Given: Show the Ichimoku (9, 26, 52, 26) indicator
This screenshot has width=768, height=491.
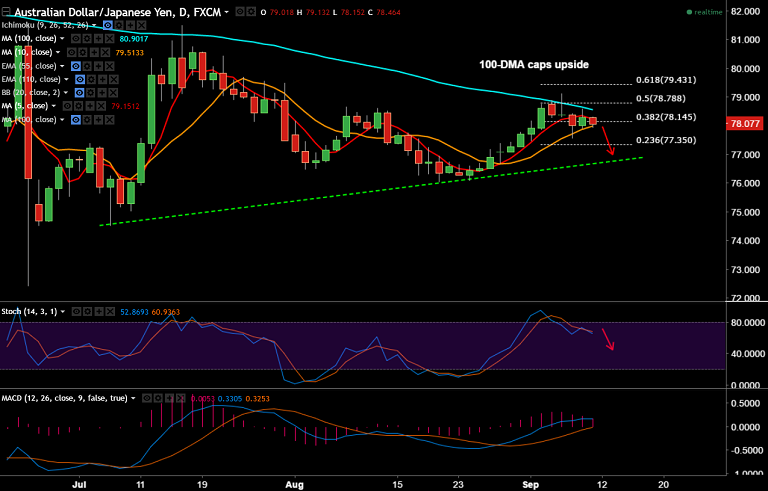Looking at the screenshot, I should point(108,25).
